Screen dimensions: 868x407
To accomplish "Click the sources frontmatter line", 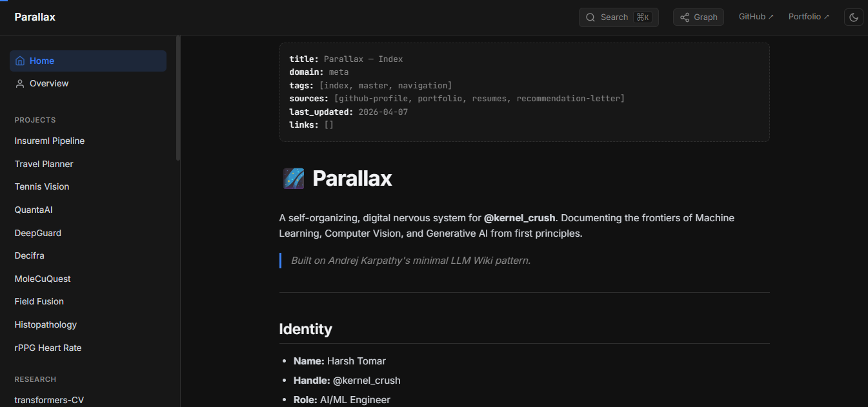I will [x=457, y=99].
